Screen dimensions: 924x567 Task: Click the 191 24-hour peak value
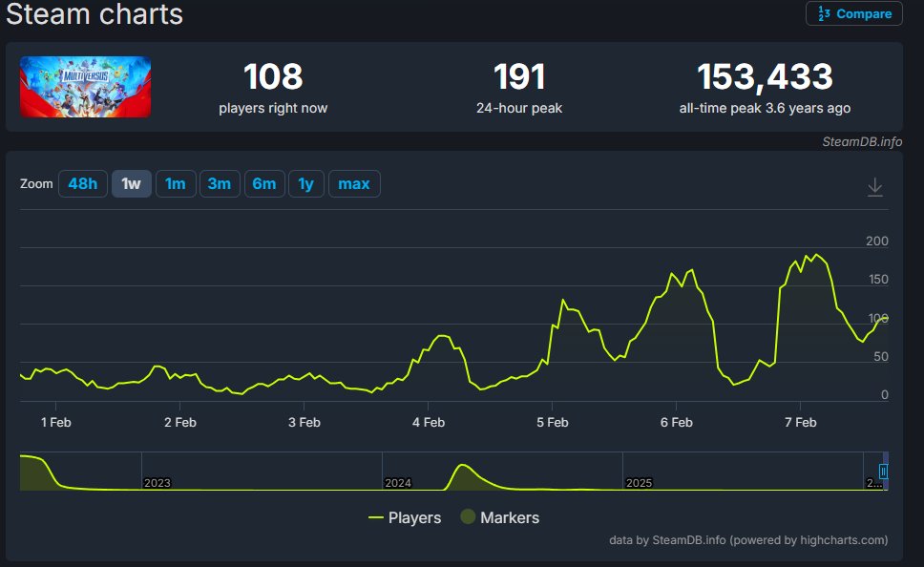(x=519, y=76)
